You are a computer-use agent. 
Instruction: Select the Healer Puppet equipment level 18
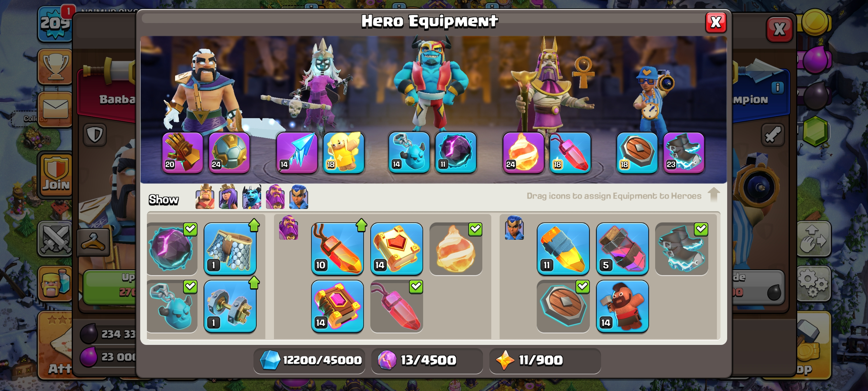click(x=344, y=153)
